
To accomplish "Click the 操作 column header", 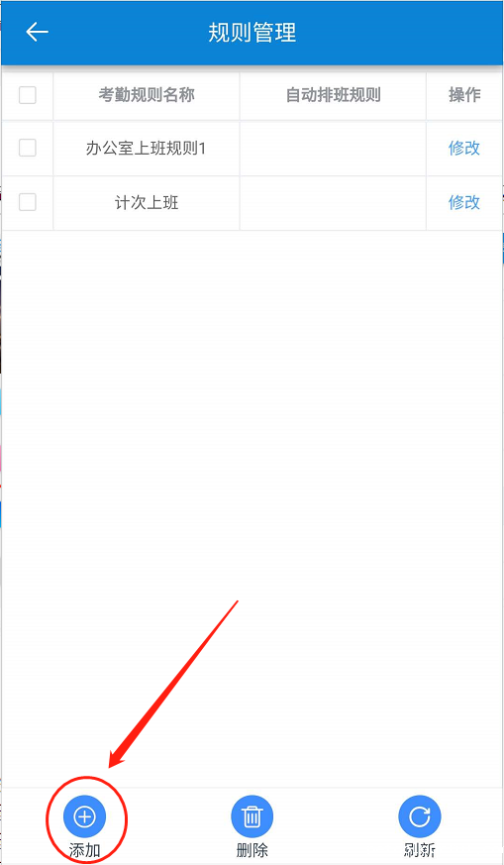I will tap(464, 95).
